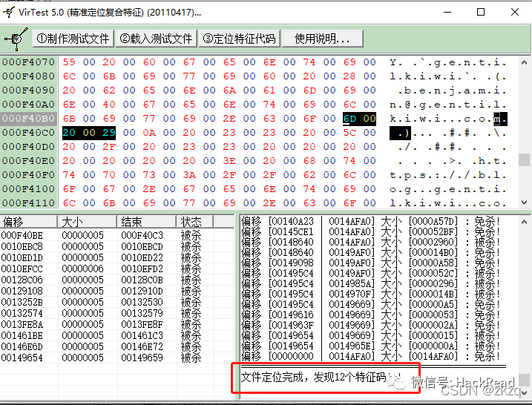Image resolution: width=532 pixels, height=405 pixels.
Task: Click the size cell 00000006
Action: point(82,269)
